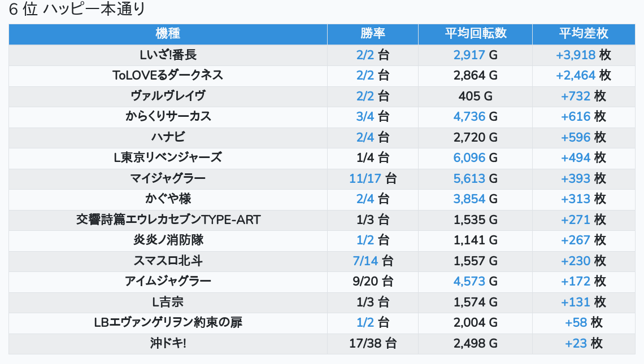Select the アイムジャグラー machine entry
This screenshot has width=644, height=364.
coord(168,282)
